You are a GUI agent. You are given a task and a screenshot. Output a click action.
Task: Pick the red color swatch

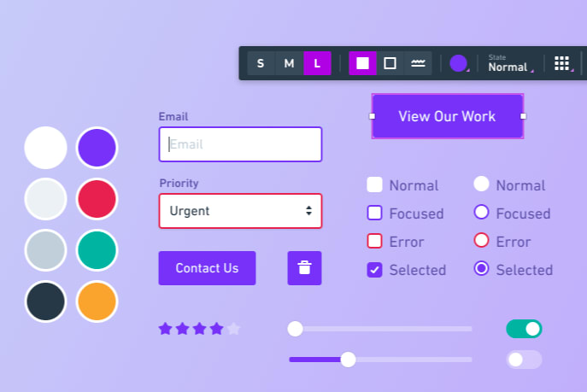97,199
